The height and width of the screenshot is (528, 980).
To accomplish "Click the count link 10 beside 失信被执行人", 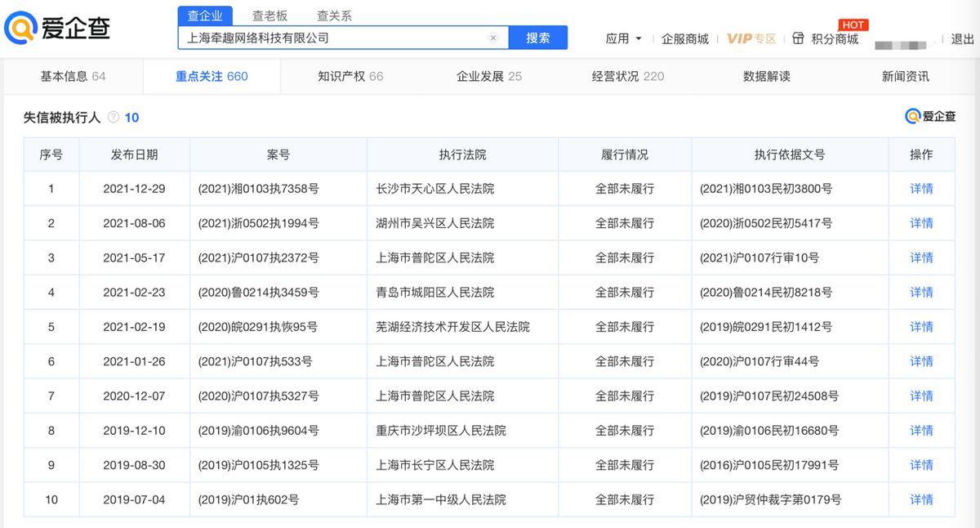I will tap(131, 118).
